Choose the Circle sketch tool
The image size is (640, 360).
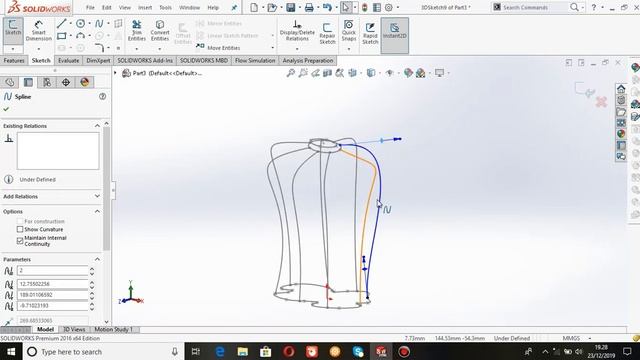click(x=80, y=24)
